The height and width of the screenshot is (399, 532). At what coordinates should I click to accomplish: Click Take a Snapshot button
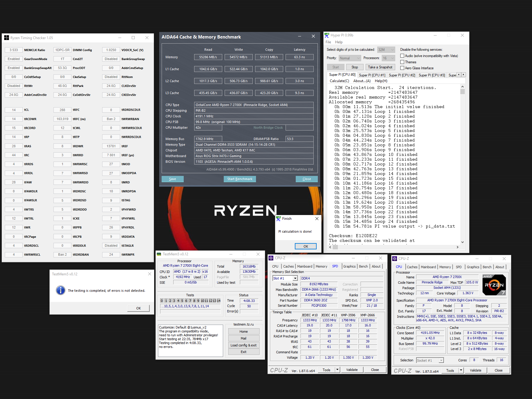(380, 67)
